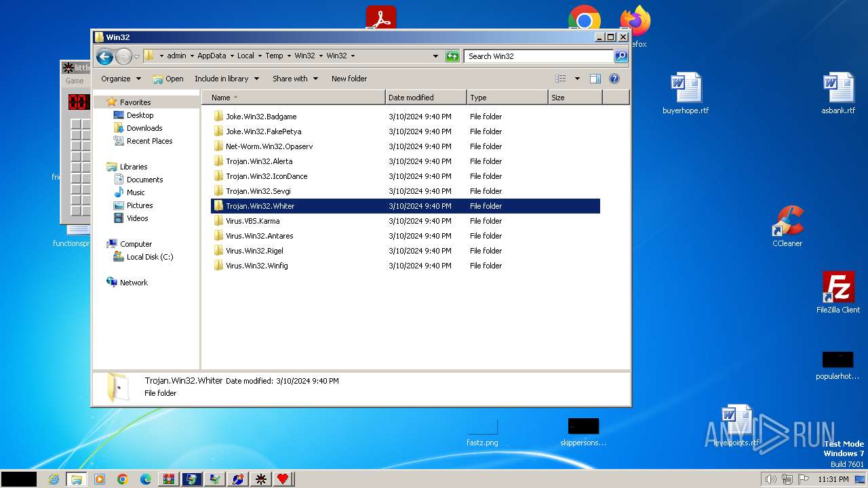Open the Include in library menu

[x=226, y=79]
